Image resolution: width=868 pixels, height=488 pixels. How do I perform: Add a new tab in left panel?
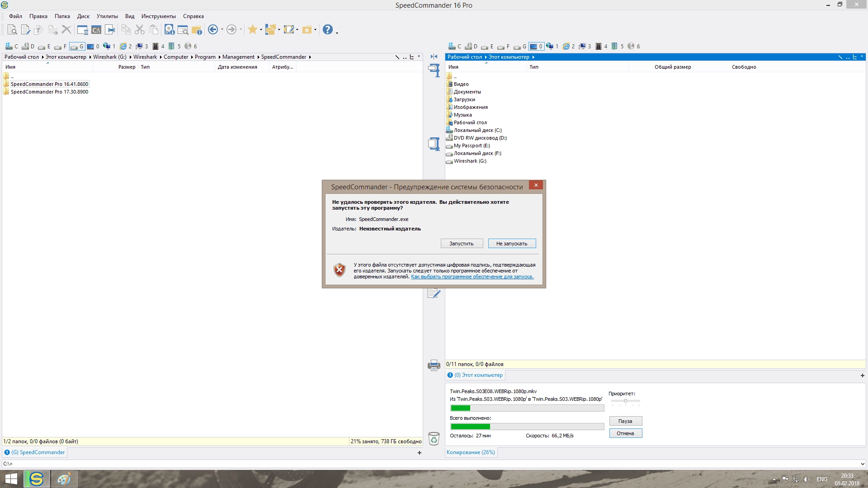(x=420, y=453)
